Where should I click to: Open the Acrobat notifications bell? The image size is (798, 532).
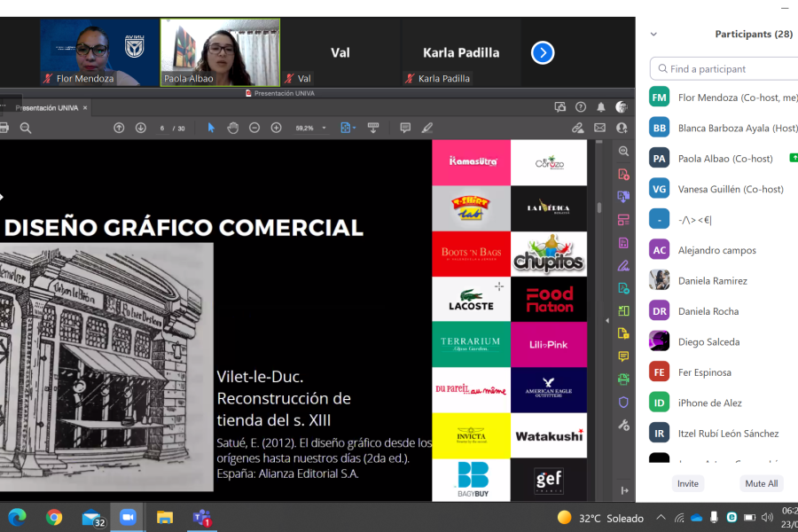[x=601, y=107]
